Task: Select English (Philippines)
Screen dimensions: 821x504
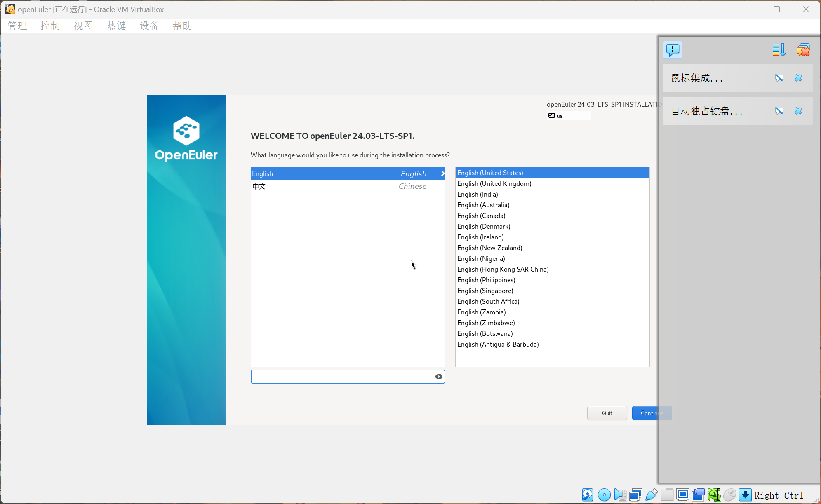Action: tap(553, 280)
